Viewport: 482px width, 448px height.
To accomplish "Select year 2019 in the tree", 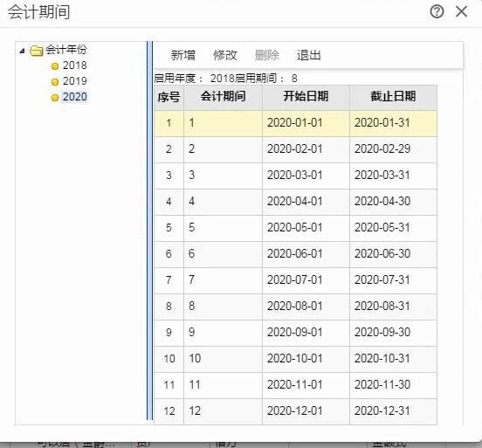I will click(75, 81).
